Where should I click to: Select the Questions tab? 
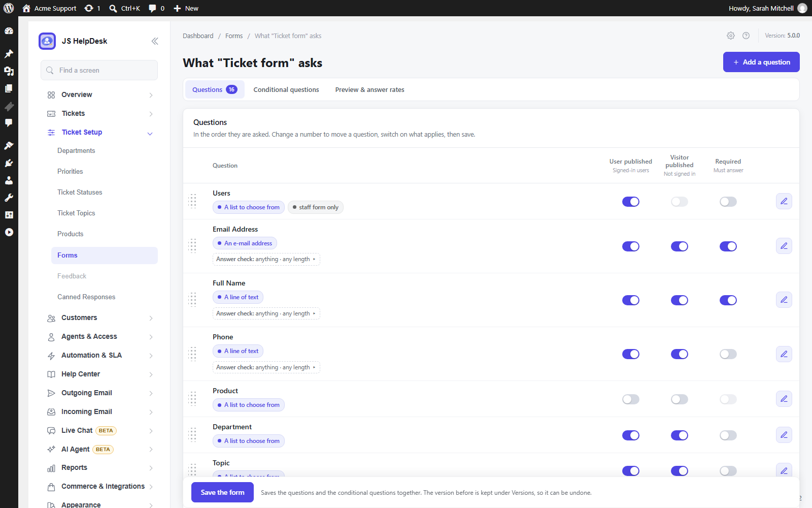[x=215, y=89]
